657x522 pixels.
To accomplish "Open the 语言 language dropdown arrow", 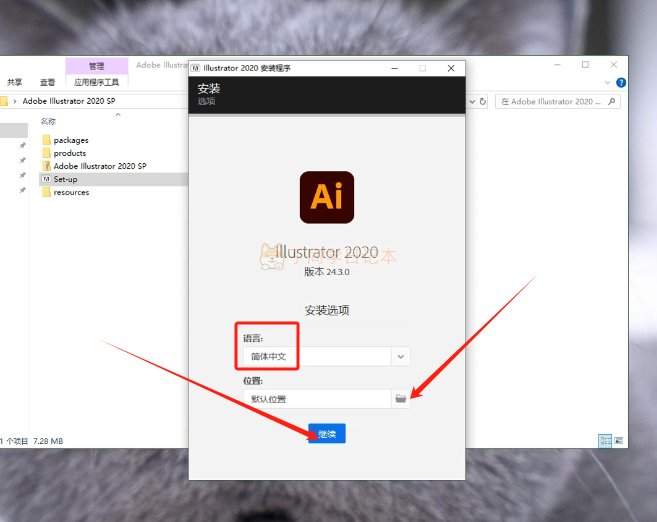I will click(401, 357).
